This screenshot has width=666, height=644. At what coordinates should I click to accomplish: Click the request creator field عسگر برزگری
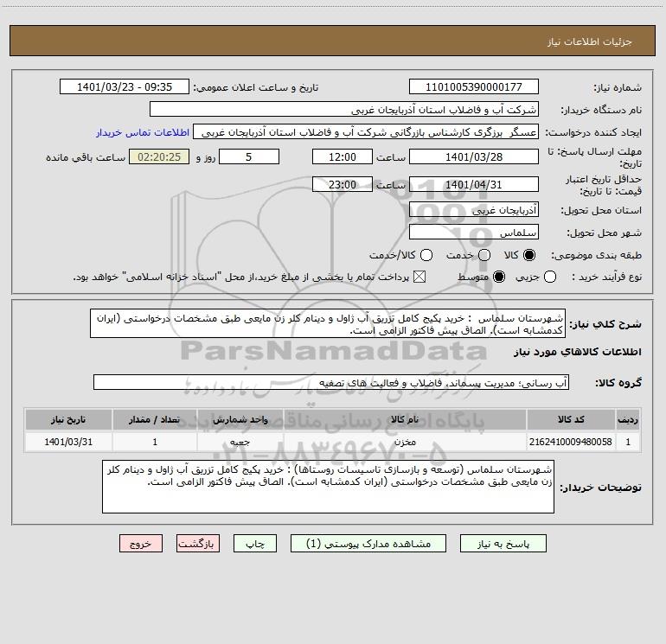pos(366,132)
